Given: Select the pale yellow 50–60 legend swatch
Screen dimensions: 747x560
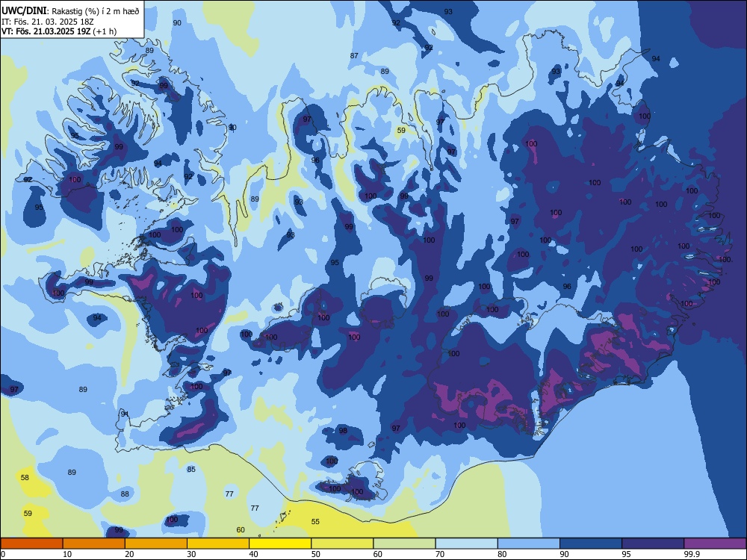Looking at the screenshot, I should (343, 544).
